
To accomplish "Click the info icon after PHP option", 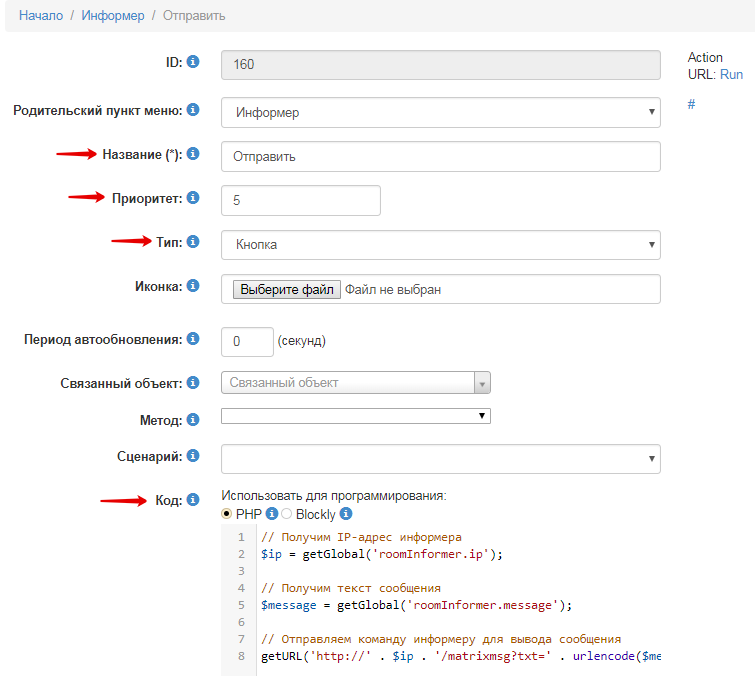I will [x=272, y=514].
